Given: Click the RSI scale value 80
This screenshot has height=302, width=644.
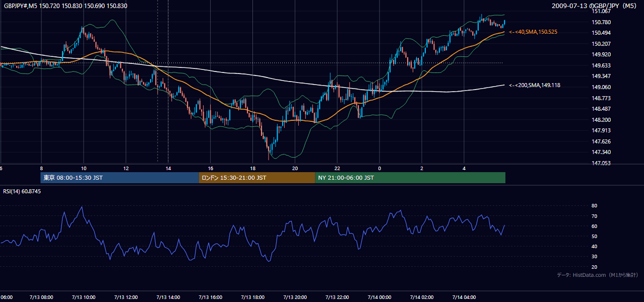Looking at the screenshot, I should [594, 206].
